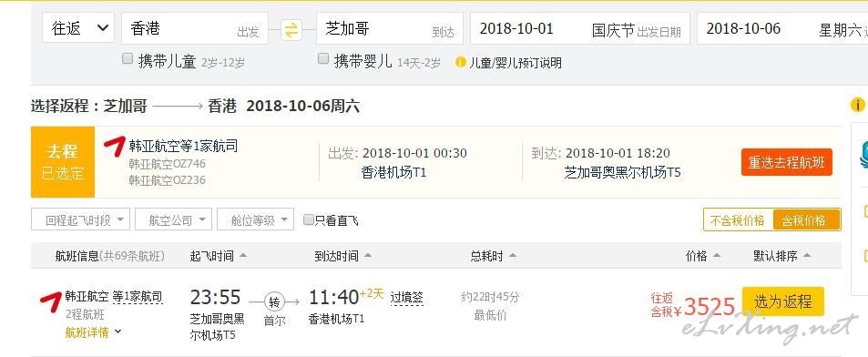Switch to 不含税价格 tab
This screenshot has width=868, height=357.
738,220
